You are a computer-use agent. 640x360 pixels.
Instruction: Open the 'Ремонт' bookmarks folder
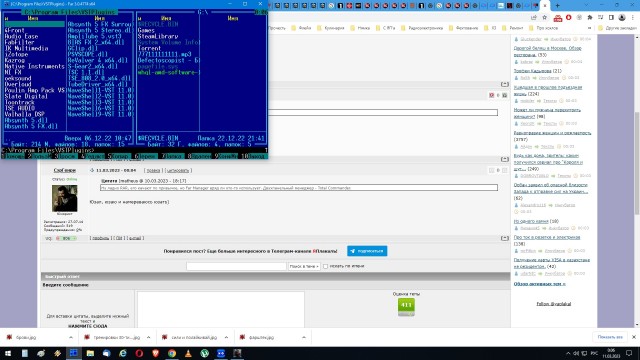point(513,28)
